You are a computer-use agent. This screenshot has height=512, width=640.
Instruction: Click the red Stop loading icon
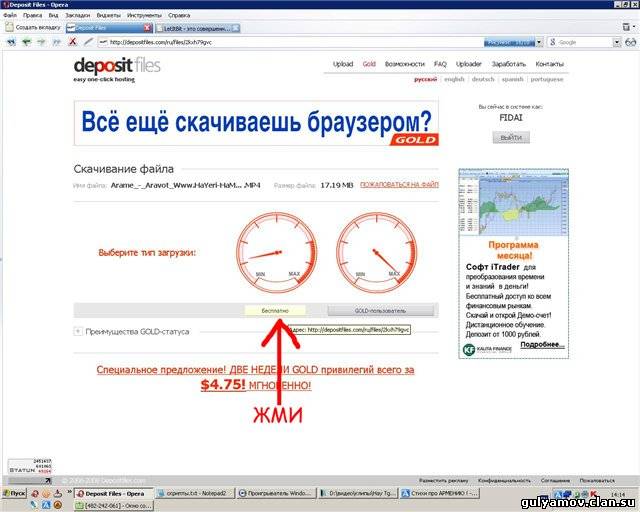(72, 42)
